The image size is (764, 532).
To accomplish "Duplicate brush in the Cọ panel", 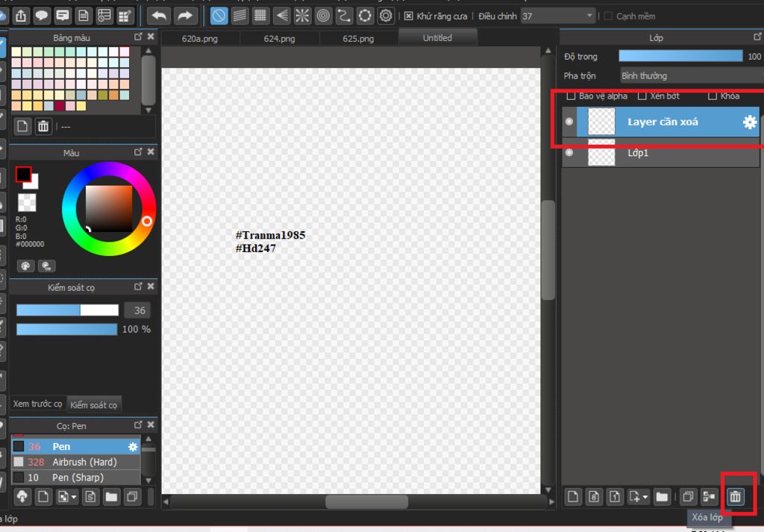I will (x=133, y=496).
